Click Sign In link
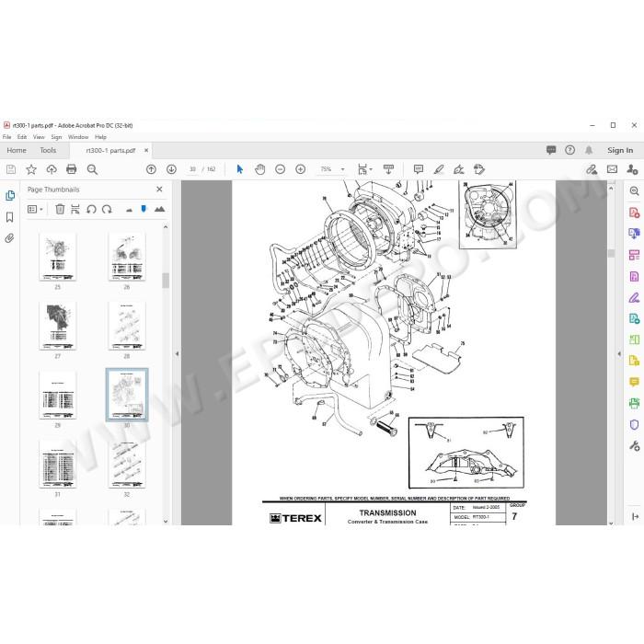The width and height of the screenshot is (644, 644). click(620, 150)
